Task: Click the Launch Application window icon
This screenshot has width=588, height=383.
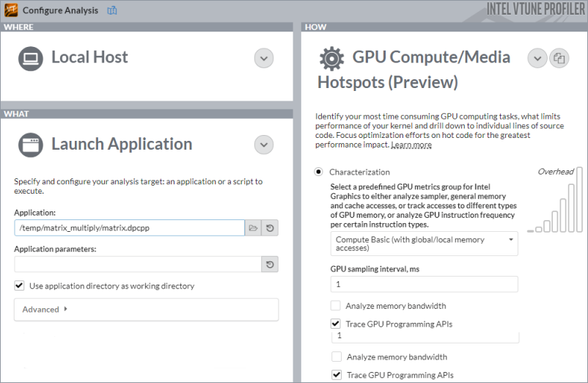Action: pos(31,144)
